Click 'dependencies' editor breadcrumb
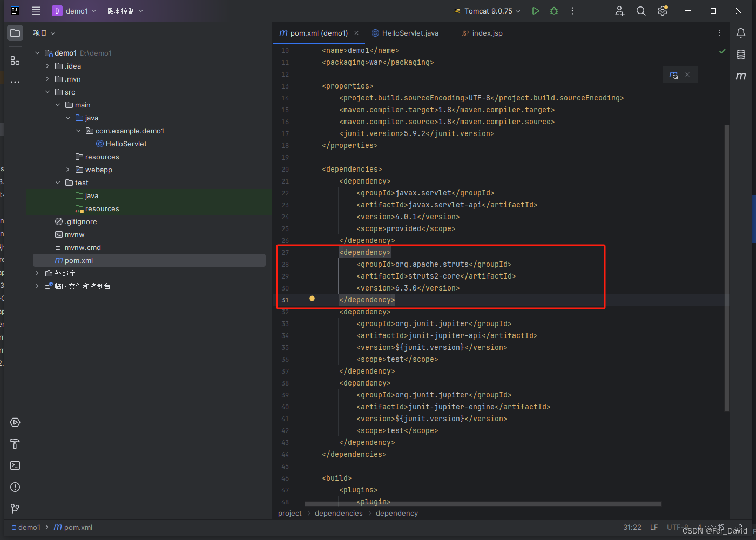Screen dimensions: 756x540 pyautogui.click(x=339, y=513)
